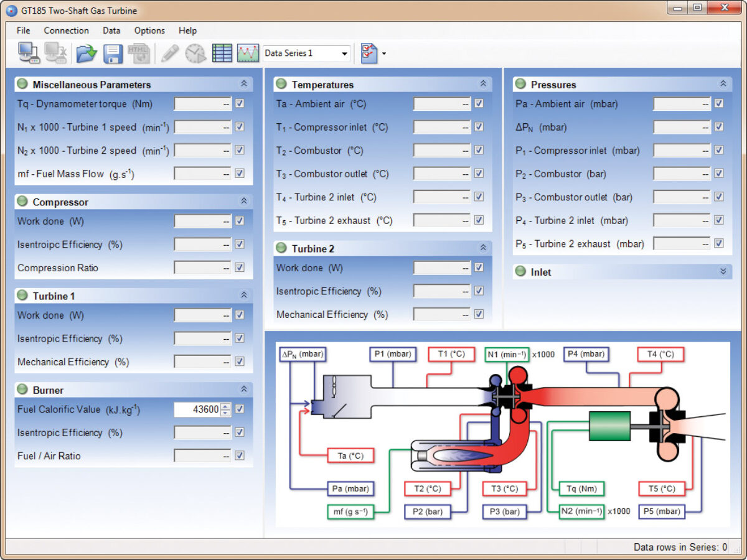
Task: Click the 'Data rows in Series: 0' status text
Action: pos(680,547)
